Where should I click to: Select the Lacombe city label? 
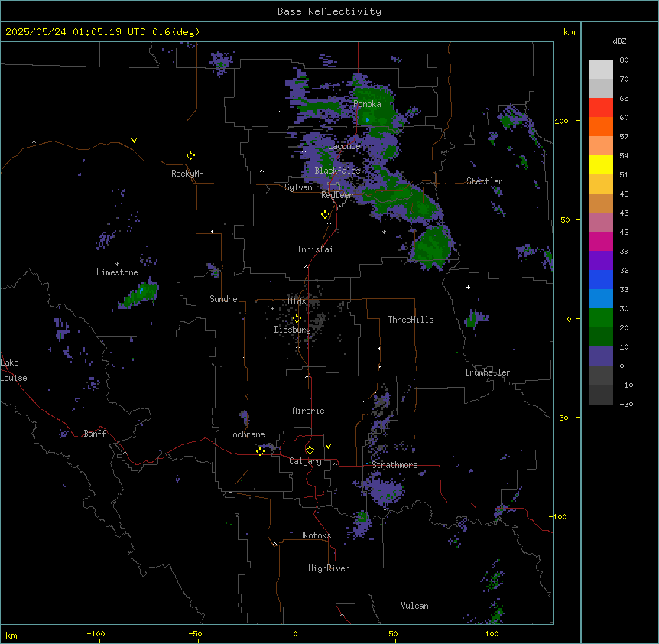[x=344, y=146]
